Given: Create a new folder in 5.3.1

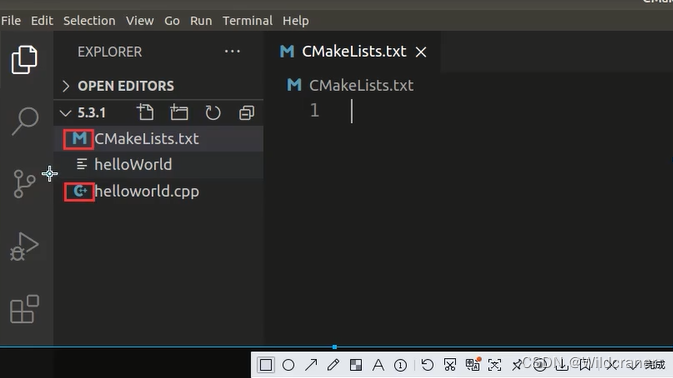Looking at the screenshot, I should point(179,112).
